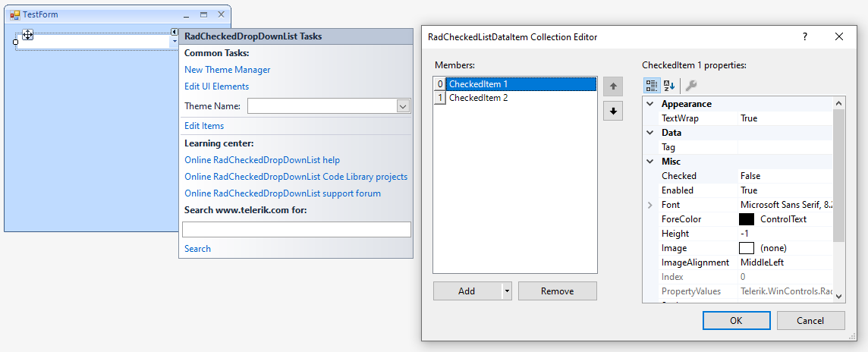The width and height of the screenshot is (868, 352).
Task: Click the Tag property value cell
Action: coord(785,147)
